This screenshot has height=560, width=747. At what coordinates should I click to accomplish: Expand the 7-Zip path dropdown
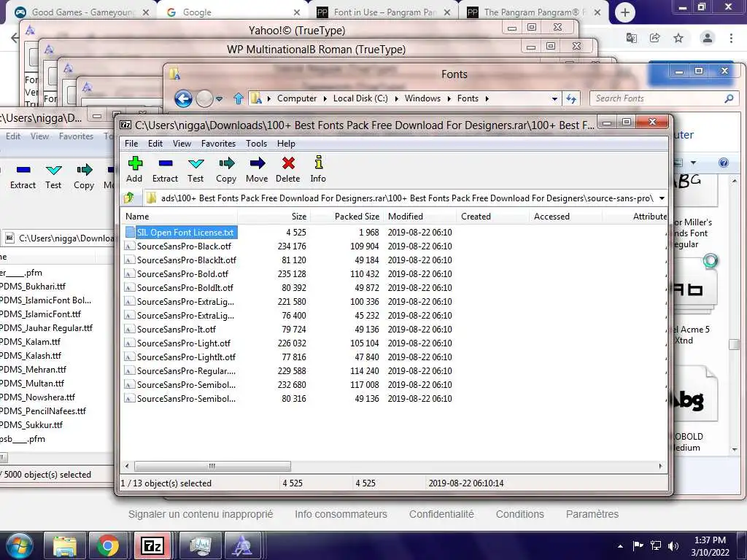[662, 198]
